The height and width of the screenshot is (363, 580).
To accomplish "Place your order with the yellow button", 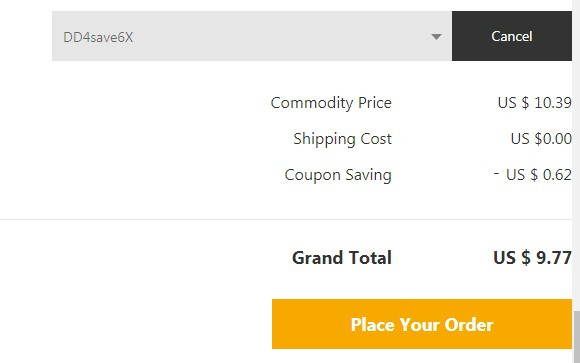I will [x=422, y=324].
